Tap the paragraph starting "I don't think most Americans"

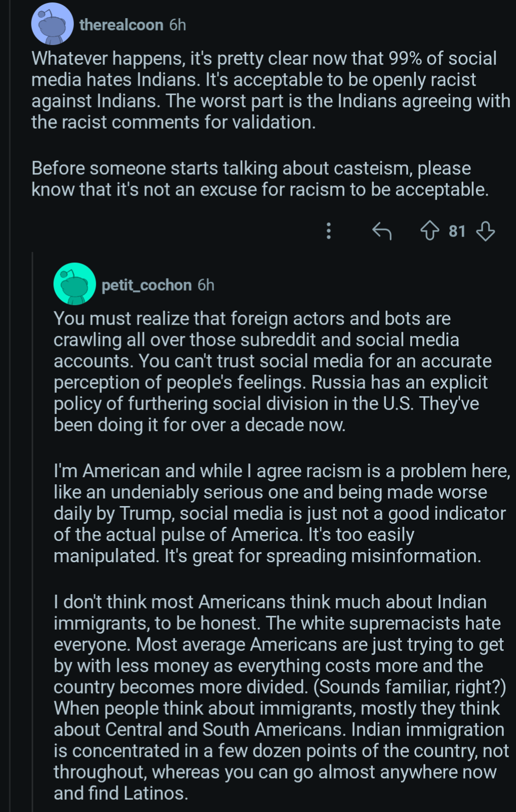coord(281,698)
